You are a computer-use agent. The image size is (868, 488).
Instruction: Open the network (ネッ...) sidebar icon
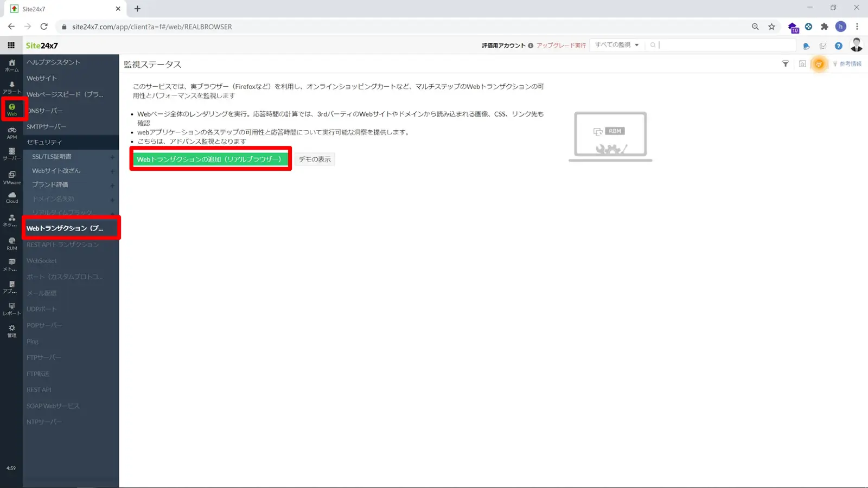coord(11,221)
